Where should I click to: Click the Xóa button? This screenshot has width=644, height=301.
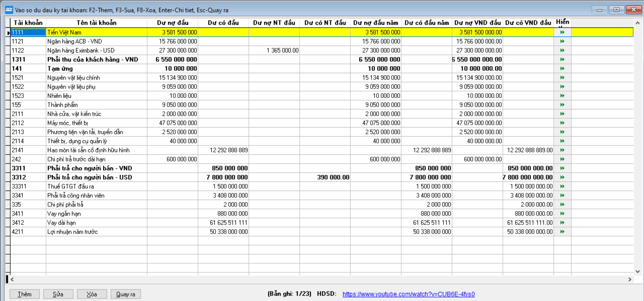[92, 294]
